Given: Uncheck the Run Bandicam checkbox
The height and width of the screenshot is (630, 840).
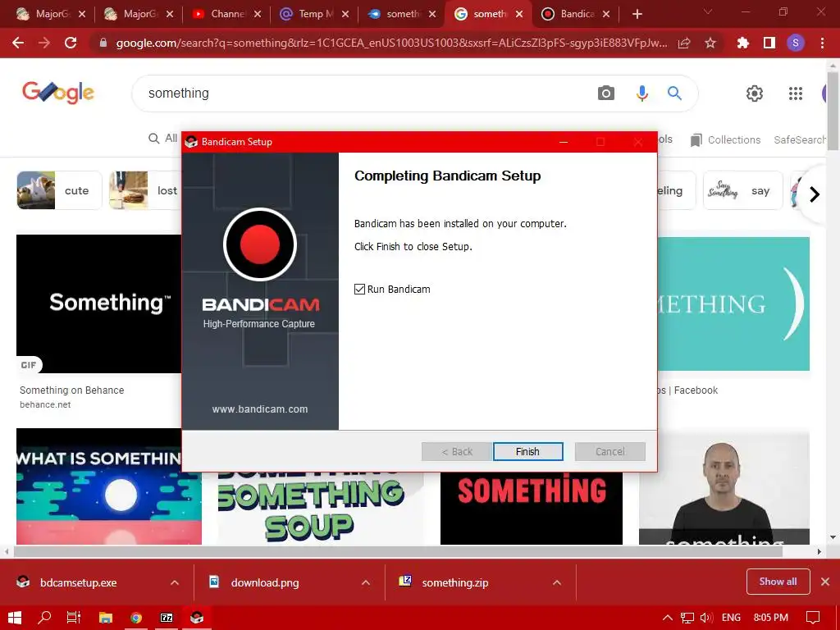Looking at the screenshot, I should (x=359, y=290).
